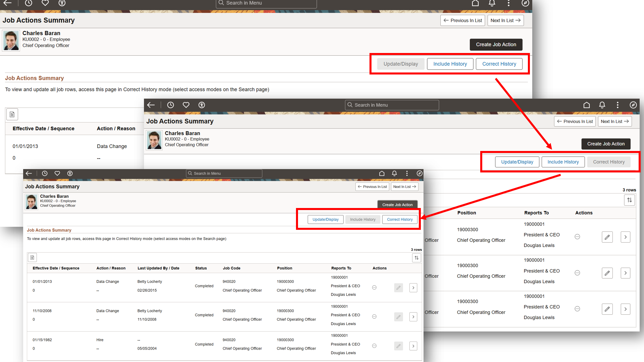Screen dimensions: 644x362
Task: Edit the 01/01/2013 row with the pencil icon
Action: coord(398,288)
